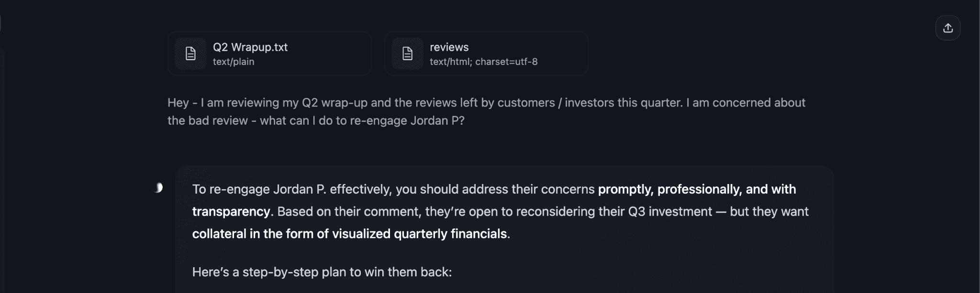980x293 pixels.
Task: Select the reviews filename text
Action: pyautogui.click(x=449, y=47)
